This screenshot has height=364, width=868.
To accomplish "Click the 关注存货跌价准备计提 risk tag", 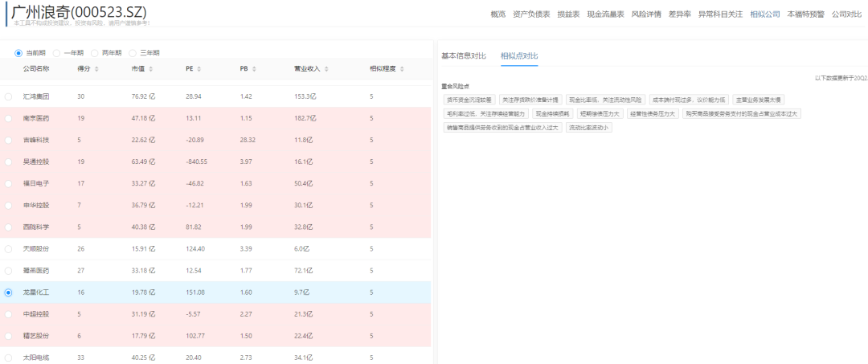I will 530,100.
